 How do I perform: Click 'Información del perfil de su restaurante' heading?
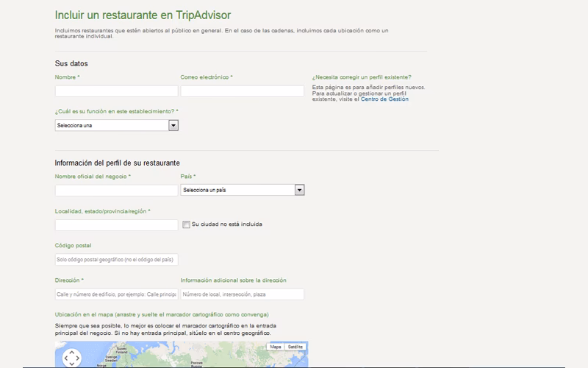click(117, 163)
